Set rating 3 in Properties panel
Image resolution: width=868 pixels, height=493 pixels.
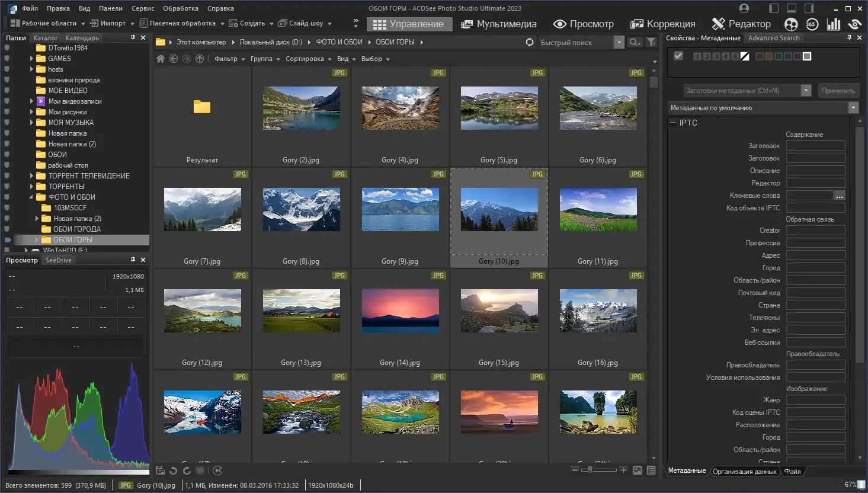click(x=716, y=56)
